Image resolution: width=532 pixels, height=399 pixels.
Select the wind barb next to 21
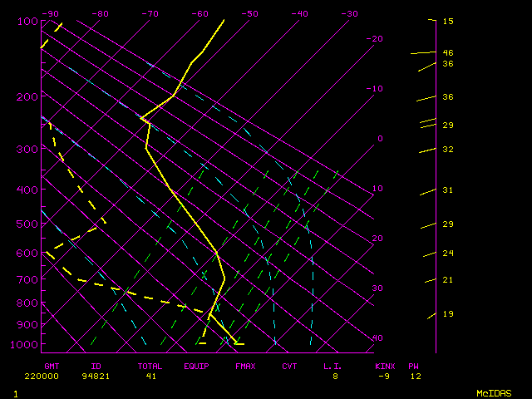point(430,281)
